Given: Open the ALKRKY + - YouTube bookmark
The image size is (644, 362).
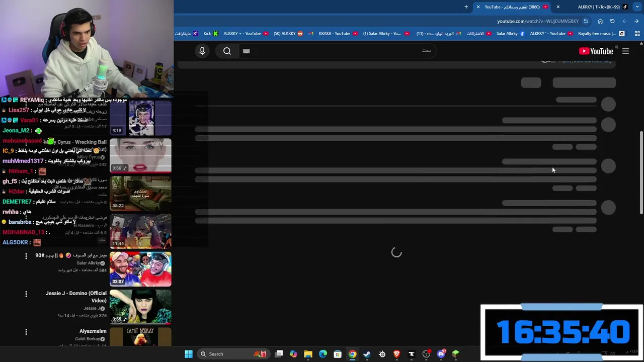Looking at the screenshot, I should coord(246,34).
